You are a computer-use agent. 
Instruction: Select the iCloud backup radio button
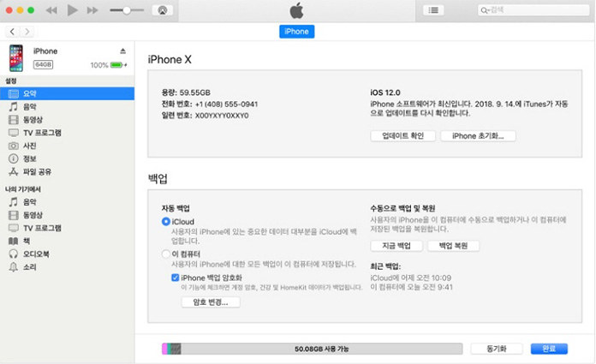(166, 221)
